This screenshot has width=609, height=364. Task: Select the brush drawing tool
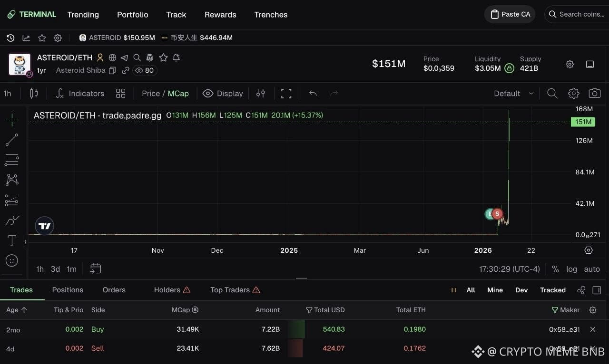point(12,220)
